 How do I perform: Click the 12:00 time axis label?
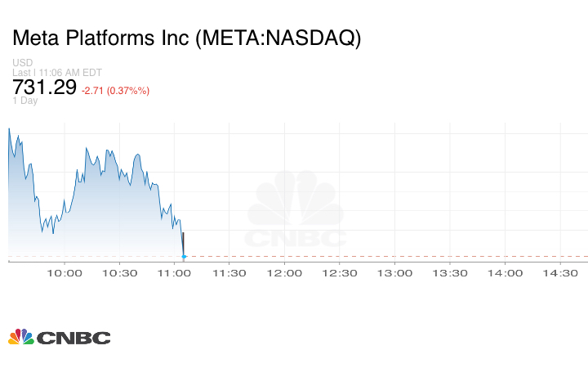pos(287,273)
